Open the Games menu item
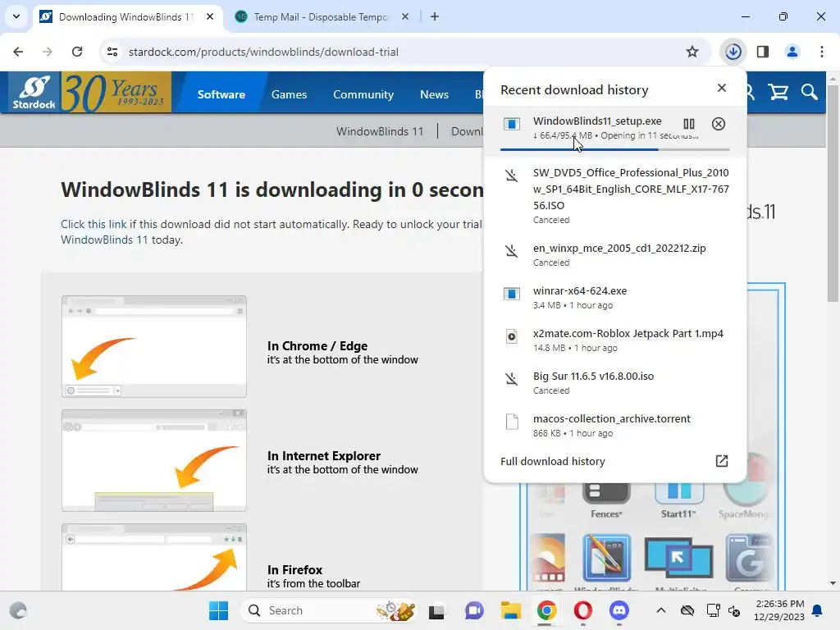The width and height of the screenshot is (840, 630). [289, 94]
